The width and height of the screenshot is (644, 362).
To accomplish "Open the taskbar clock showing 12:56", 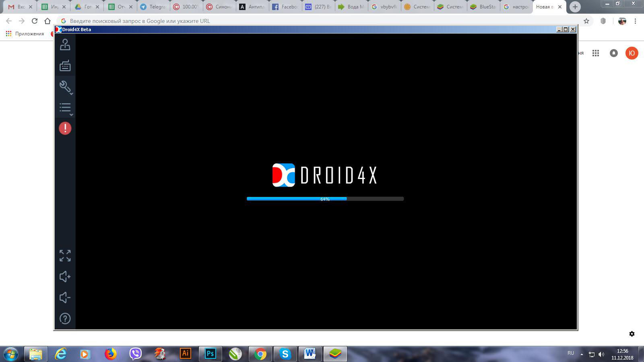I will [622, 354].
